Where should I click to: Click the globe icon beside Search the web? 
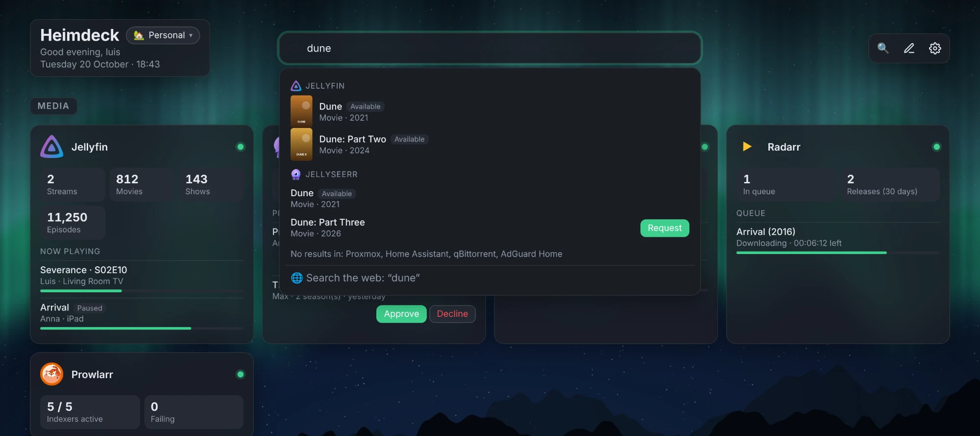tap(296, 278)
